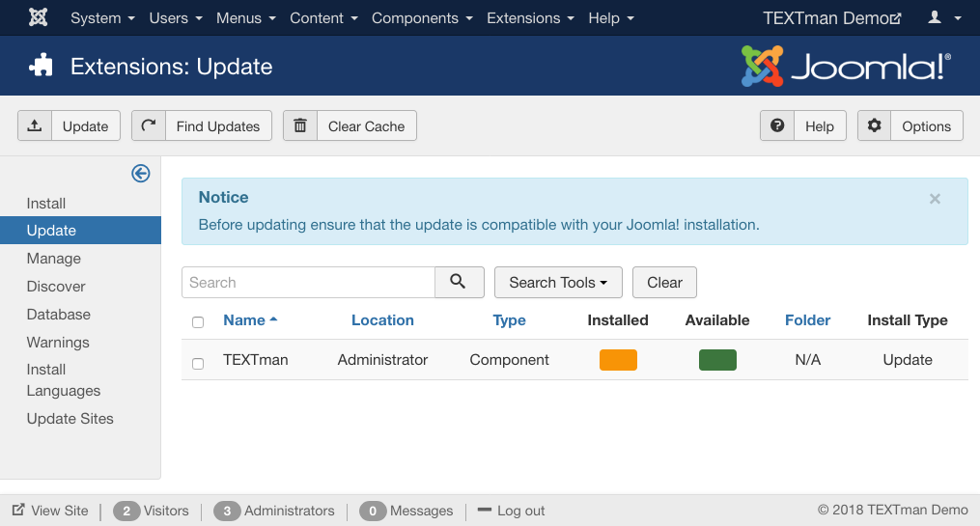Click the orange Installed version badge

618,360
